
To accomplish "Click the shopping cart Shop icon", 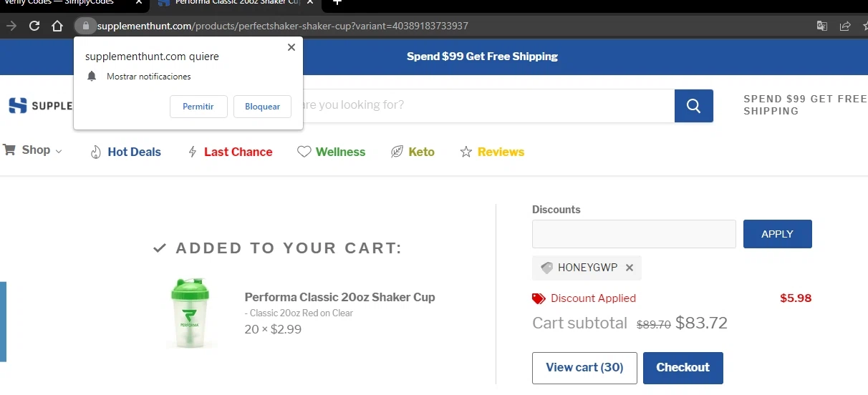I will point(9,150).
